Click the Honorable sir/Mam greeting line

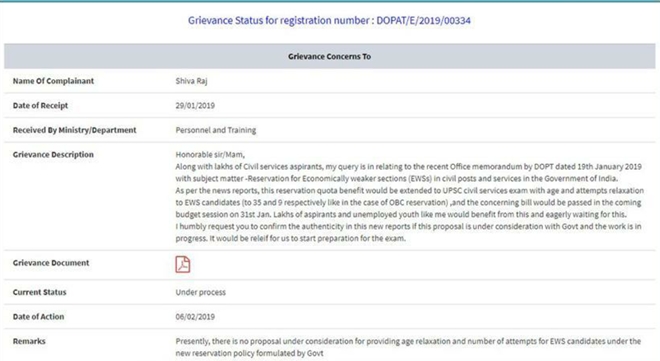point(210,154)
